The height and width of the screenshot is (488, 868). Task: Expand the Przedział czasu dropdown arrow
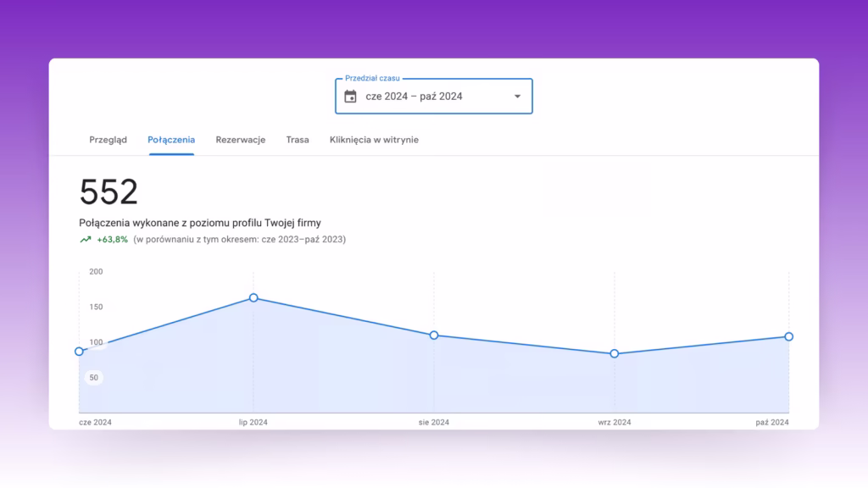pyautogui.click(x=518, y=97)
